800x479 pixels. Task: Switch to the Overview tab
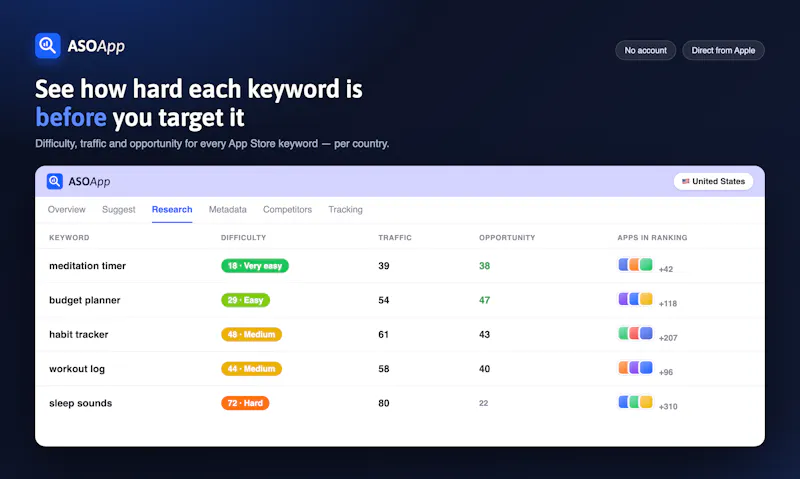click(x=66, y=210)
